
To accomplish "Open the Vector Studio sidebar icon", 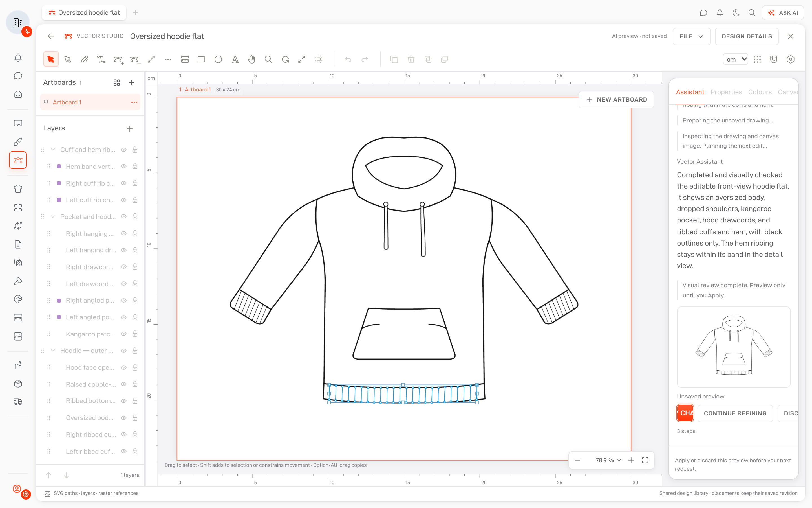I will (18, 160).
